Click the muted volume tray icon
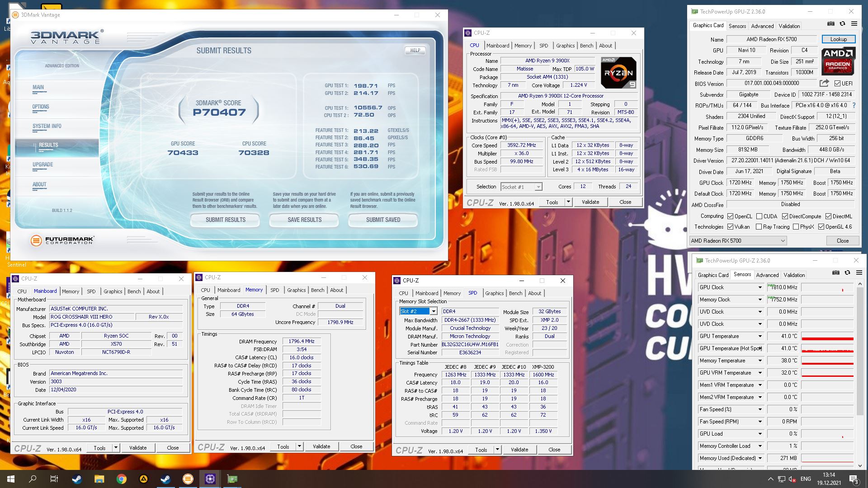Viewport: 868px width, 488px height. click(x=793, y=479)
